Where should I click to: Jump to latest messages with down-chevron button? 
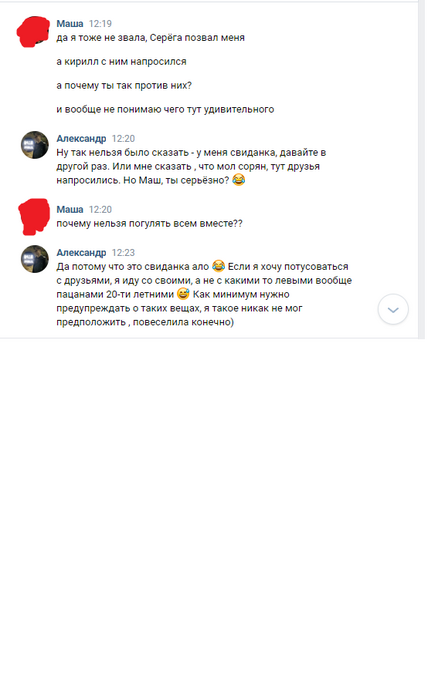pos(393,309)
